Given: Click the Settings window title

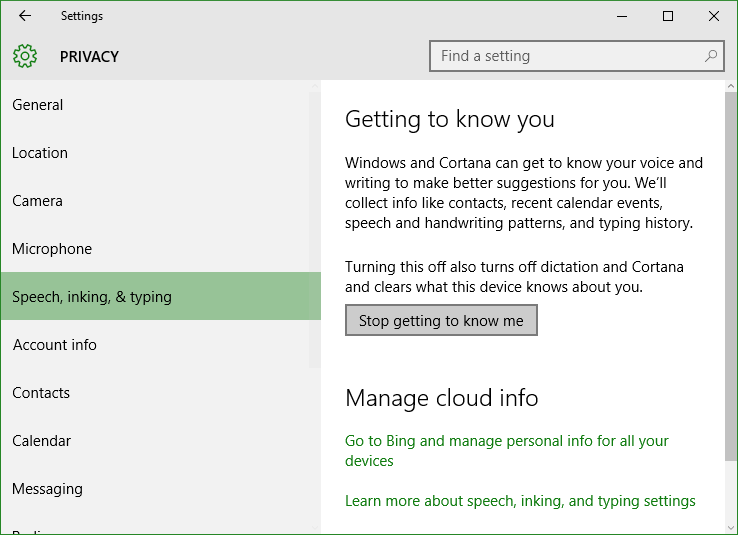Looking at the screenshot, I should [x=82, y=16].
